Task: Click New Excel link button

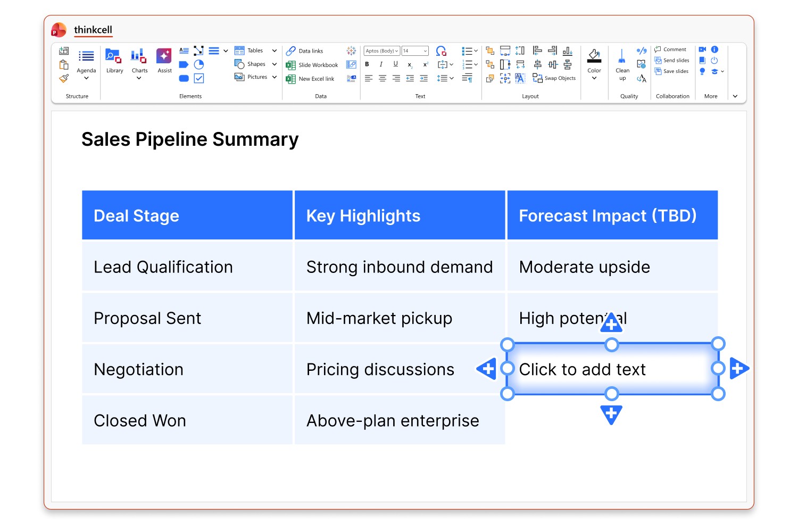Action: tap(311, 79)
